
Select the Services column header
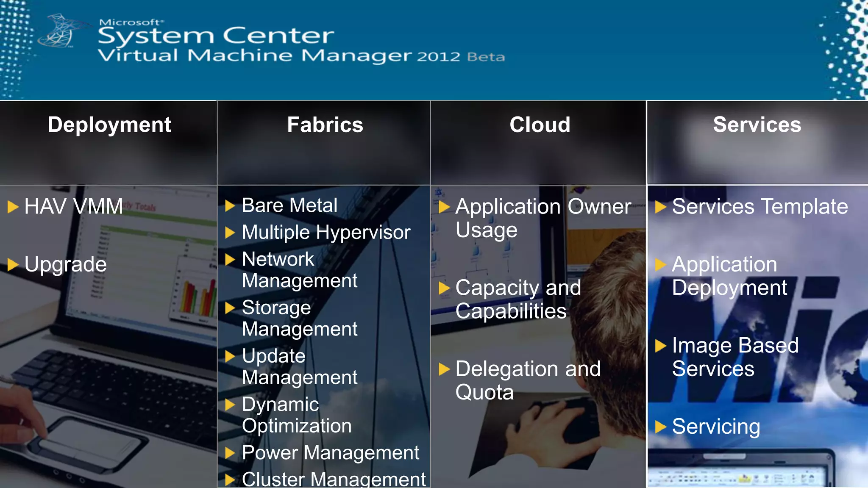[757, 125]
